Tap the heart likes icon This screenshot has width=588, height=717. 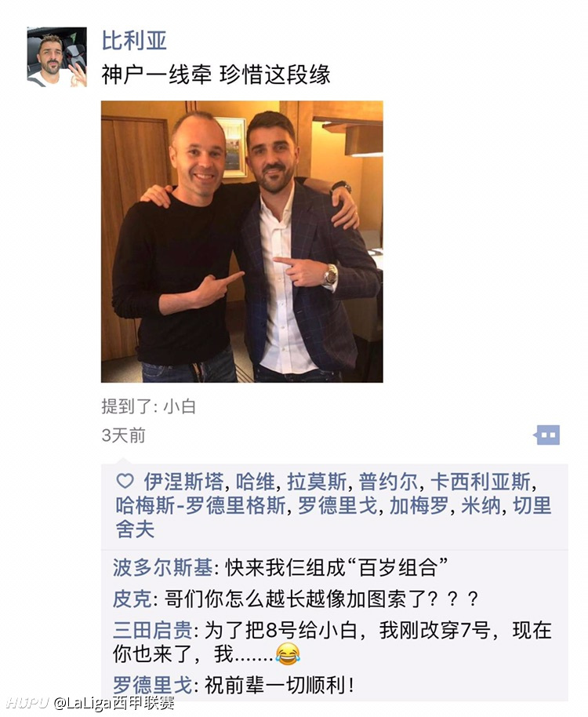click(x=125, y=481)
